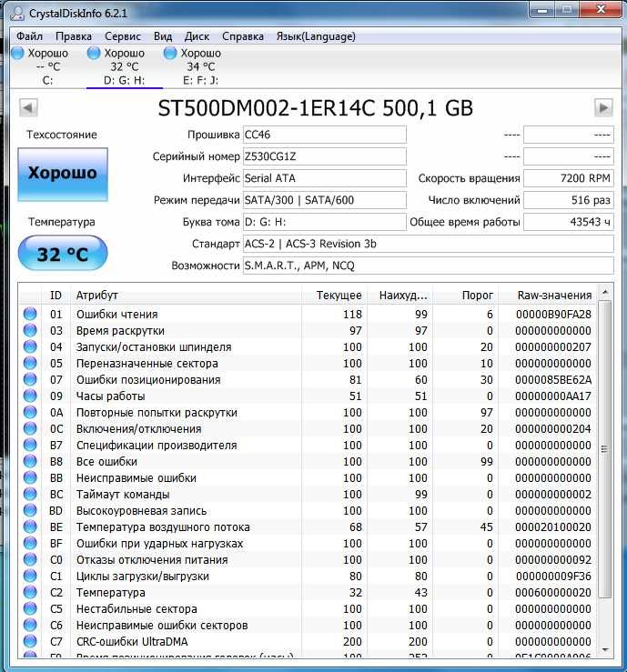Click the Прошивка field CC46

[x=325, y=135]
